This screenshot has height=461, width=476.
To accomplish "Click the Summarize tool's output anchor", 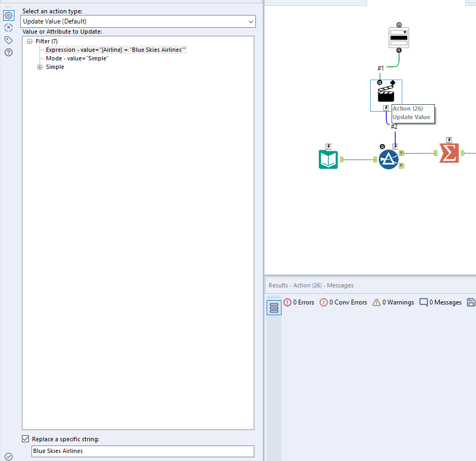I will 463,153.
